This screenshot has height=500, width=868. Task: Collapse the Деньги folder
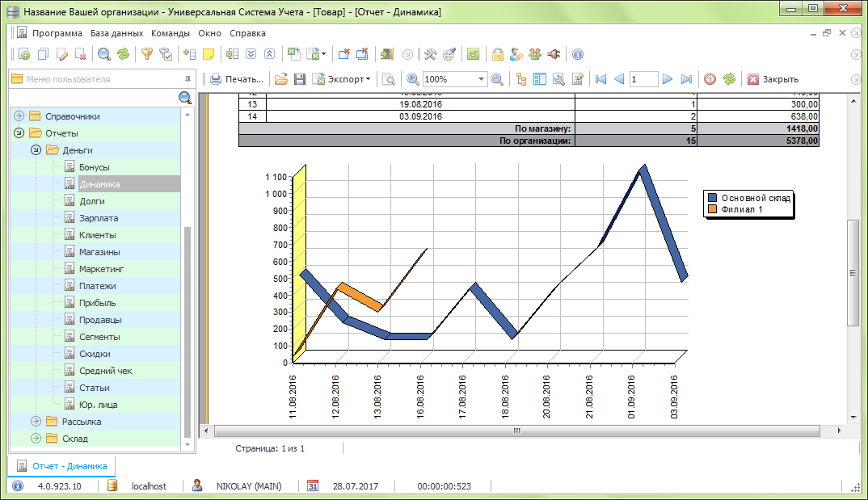tap(36, 150)
